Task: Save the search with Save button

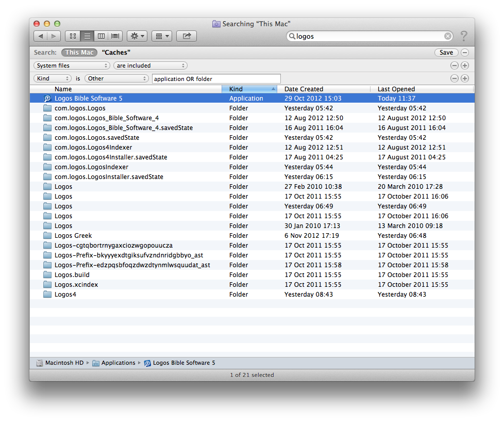Action: point(446,53)
